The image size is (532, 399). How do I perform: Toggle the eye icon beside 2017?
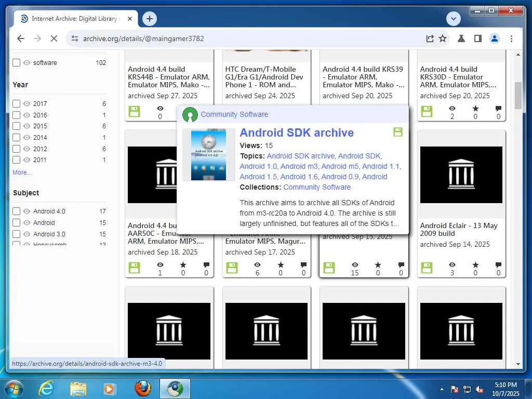click(x=27, y=103)
